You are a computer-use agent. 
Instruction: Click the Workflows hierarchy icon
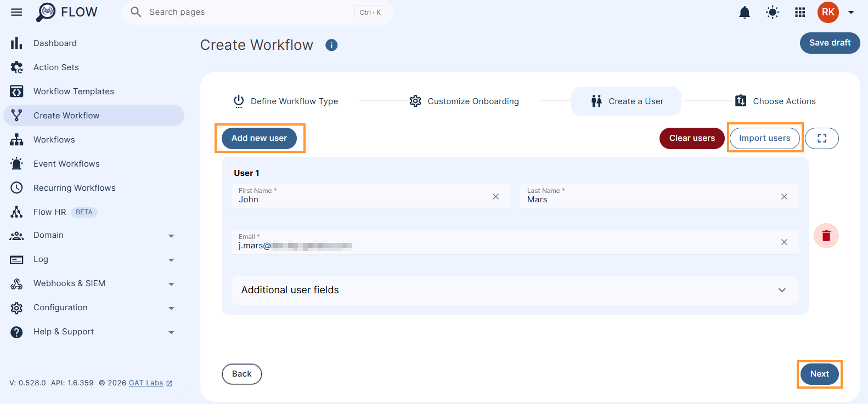click(x=16, y=140)
